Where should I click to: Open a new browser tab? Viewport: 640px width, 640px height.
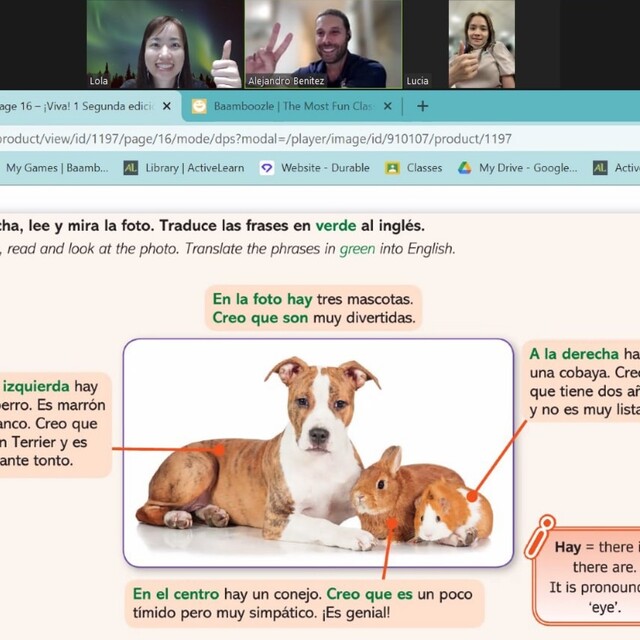422,106
